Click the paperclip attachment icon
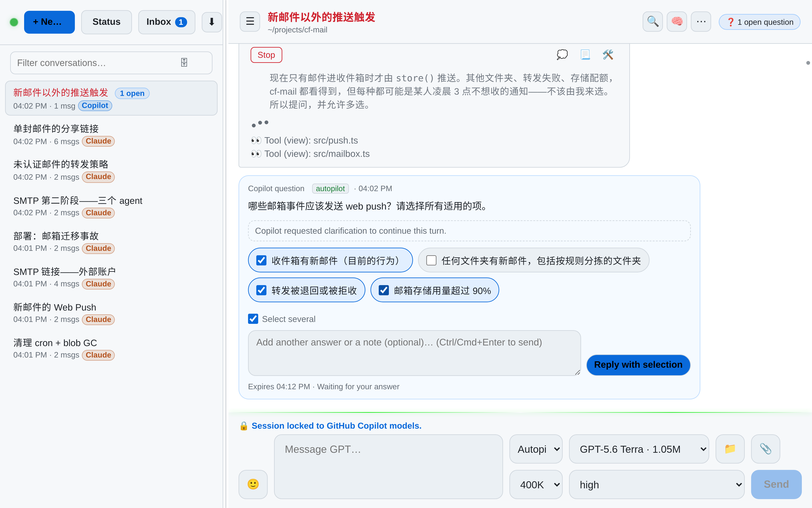Screen dimensions: 812x508 (x=765, y=449)
